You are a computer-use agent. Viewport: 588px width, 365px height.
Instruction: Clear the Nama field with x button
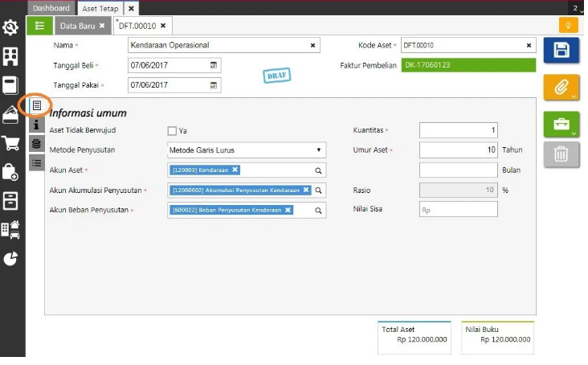pos(313,46)
